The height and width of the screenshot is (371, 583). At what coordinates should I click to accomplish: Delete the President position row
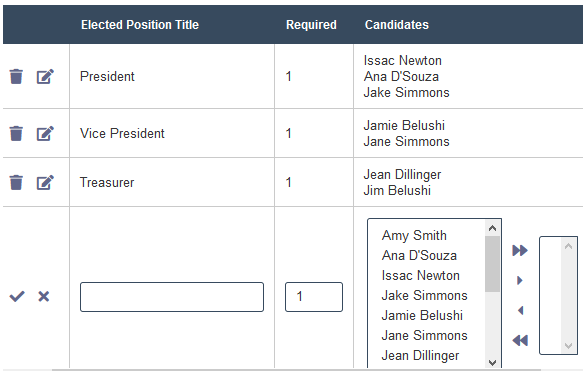coord(16,77)
